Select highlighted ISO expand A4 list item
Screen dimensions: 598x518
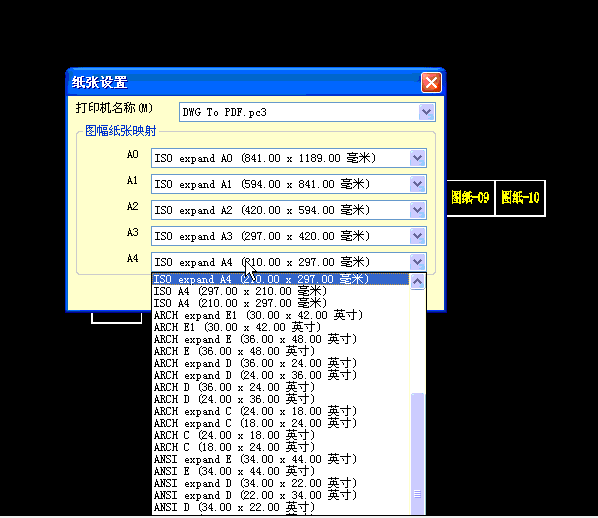click(x=281, y=279)
